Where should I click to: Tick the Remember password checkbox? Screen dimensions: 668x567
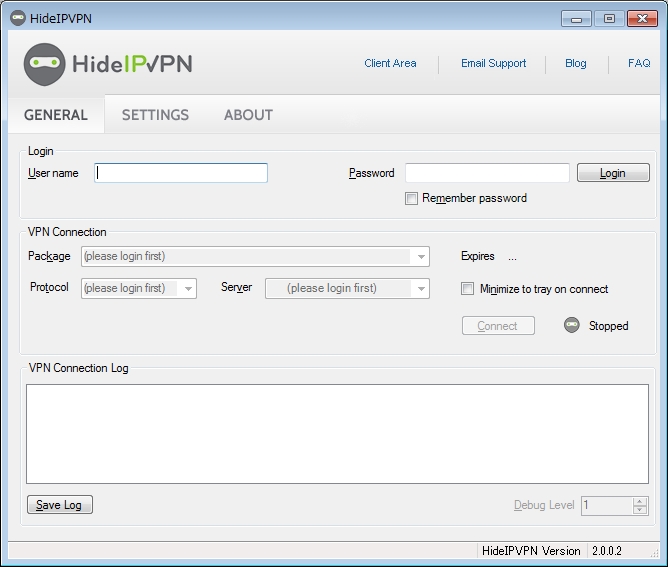click(x=411, y=199)
